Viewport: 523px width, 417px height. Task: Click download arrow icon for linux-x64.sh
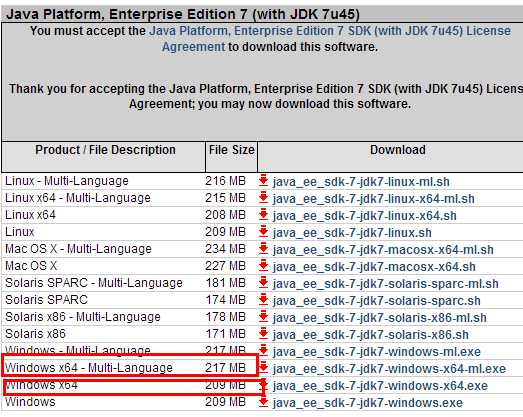click(x=264, y=214)
